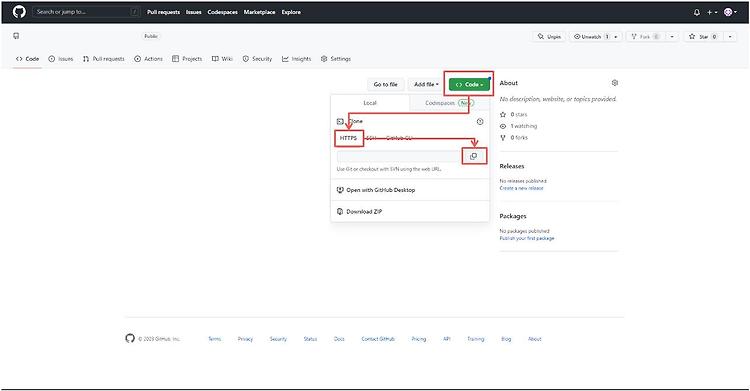The image size is (750, 391).
Task: Go to Codespaces in top navigation
Action: pyautogui.click(x=222, y=12)
